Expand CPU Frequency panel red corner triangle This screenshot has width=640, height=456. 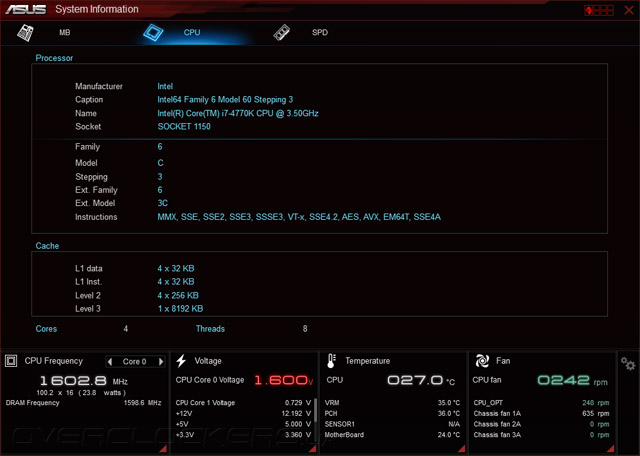point(163,449)
